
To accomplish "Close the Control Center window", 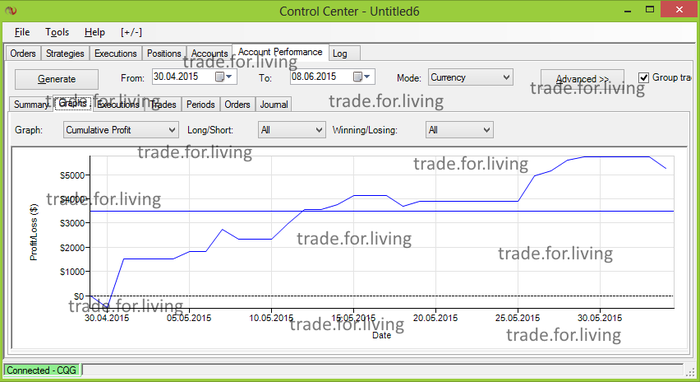I will point(679,9).
